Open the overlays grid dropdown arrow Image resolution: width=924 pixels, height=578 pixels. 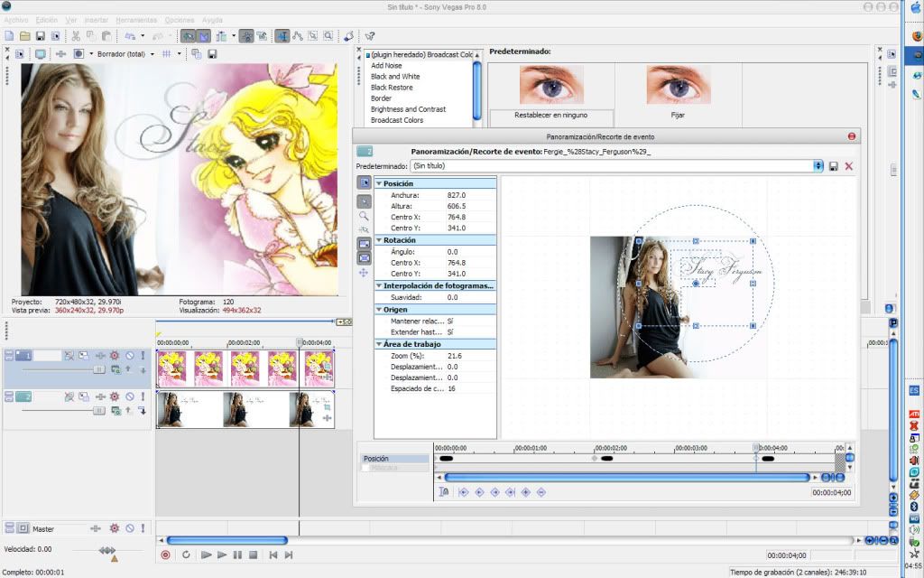tap(180, 53)
